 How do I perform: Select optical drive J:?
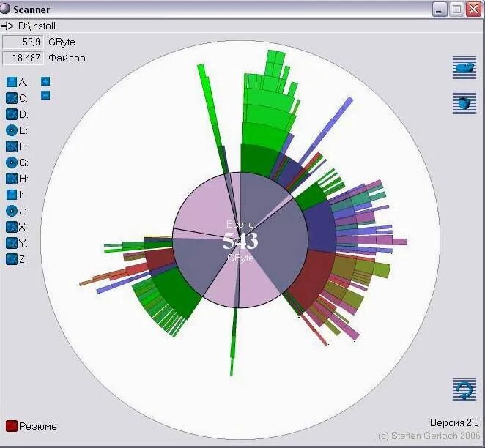click(12, 211)
